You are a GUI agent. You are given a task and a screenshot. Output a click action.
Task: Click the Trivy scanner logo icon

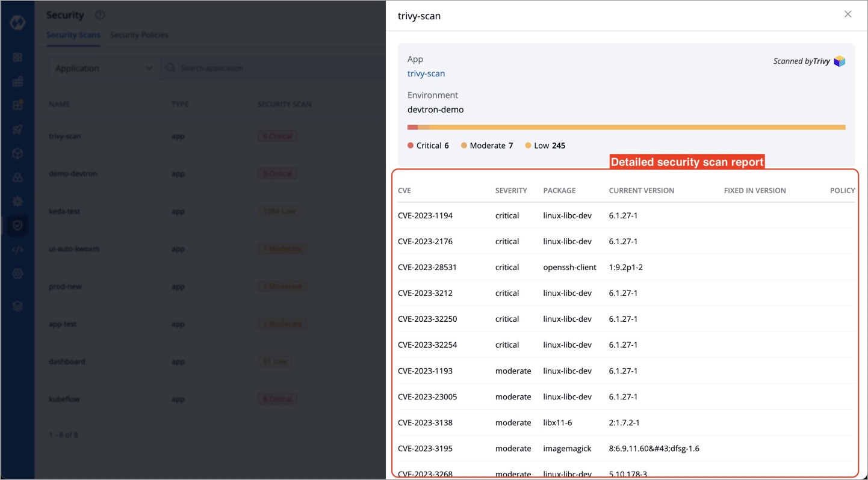(x=839, y=61)
